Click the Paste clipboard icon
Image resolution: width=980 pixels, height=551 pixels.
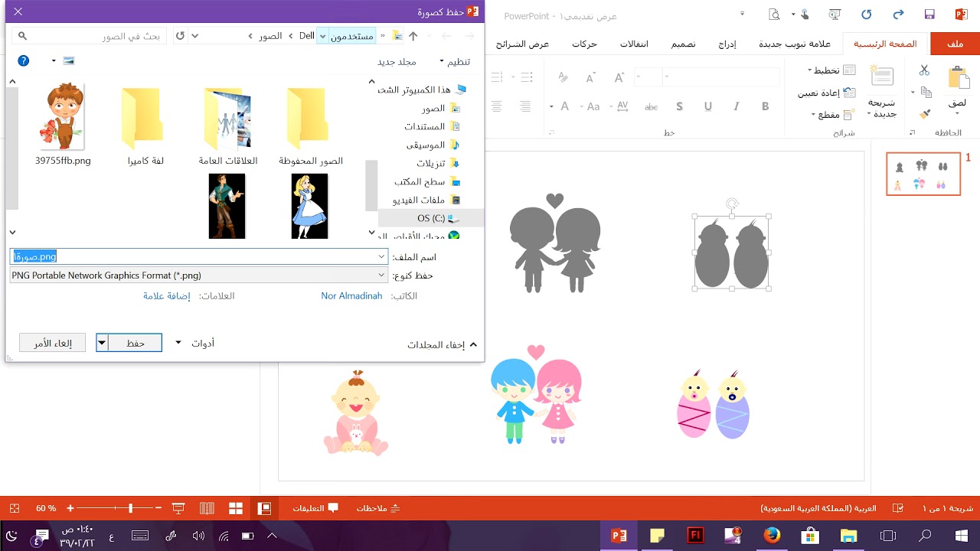(x=958, y=79)
